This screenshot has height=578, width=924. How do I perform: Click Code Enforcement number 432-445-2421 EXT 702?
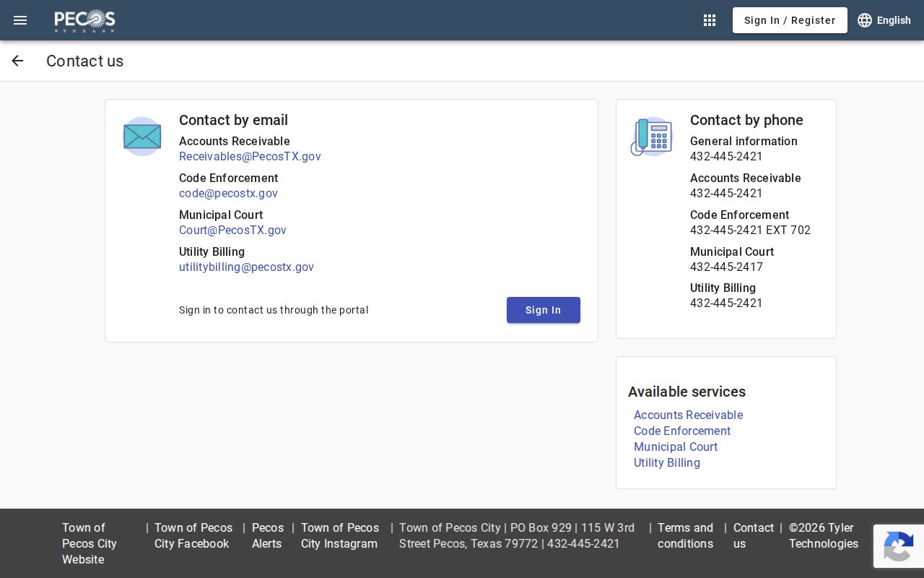coord(750,230)
